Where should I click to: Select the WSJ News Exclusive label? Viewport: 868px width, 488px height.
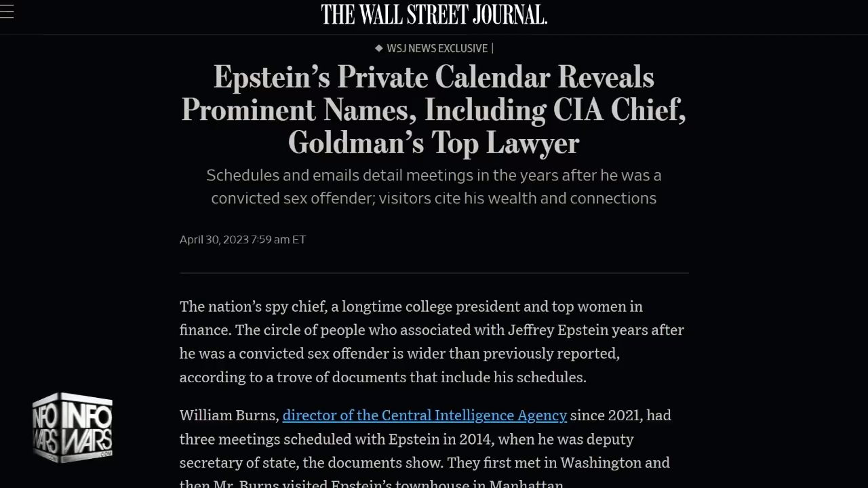(437, 48)
